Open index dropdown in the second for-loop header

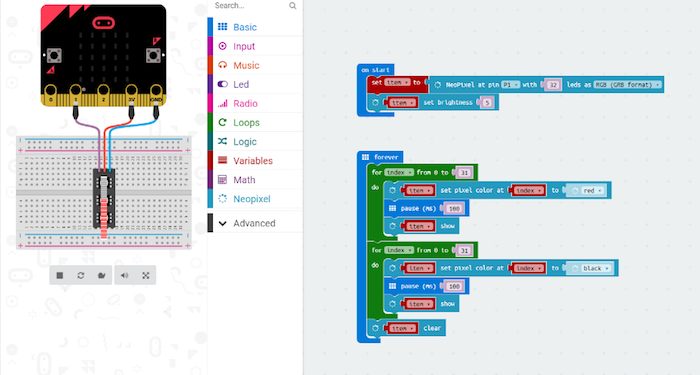398,250
